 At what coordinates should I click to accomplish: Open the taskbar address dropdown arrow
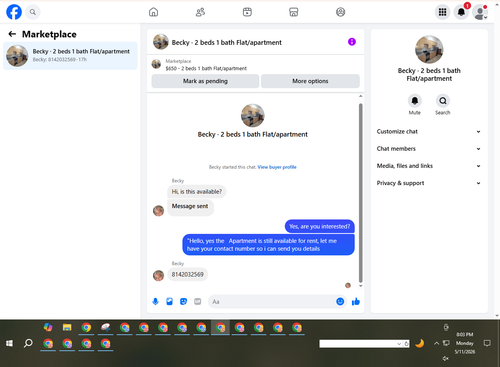399,344
